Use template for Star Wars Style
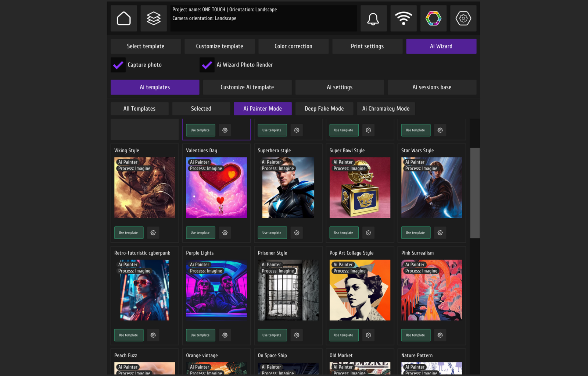The width and height of the screenshot is (588, 376). [416, 233]
